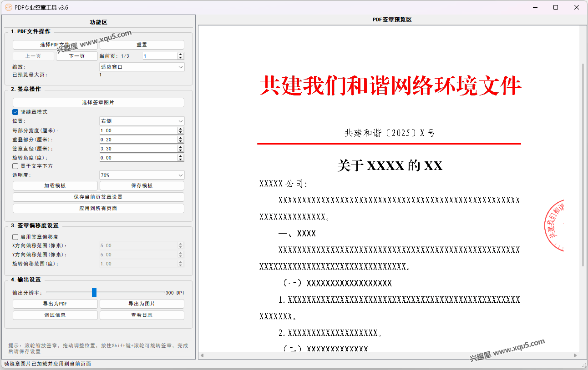Increase the current page number spinner

click(181, 54)
